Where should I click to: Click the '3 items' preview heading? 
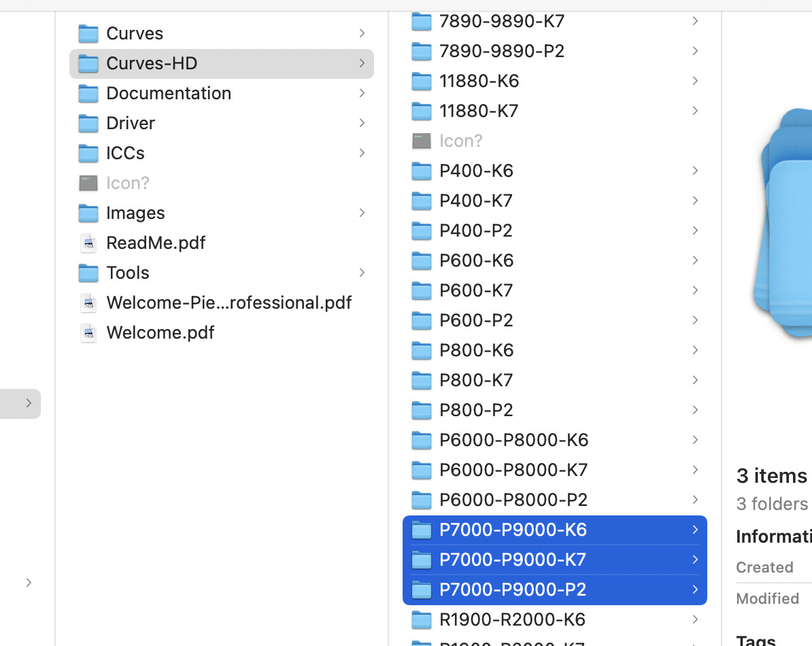point(772,476)
